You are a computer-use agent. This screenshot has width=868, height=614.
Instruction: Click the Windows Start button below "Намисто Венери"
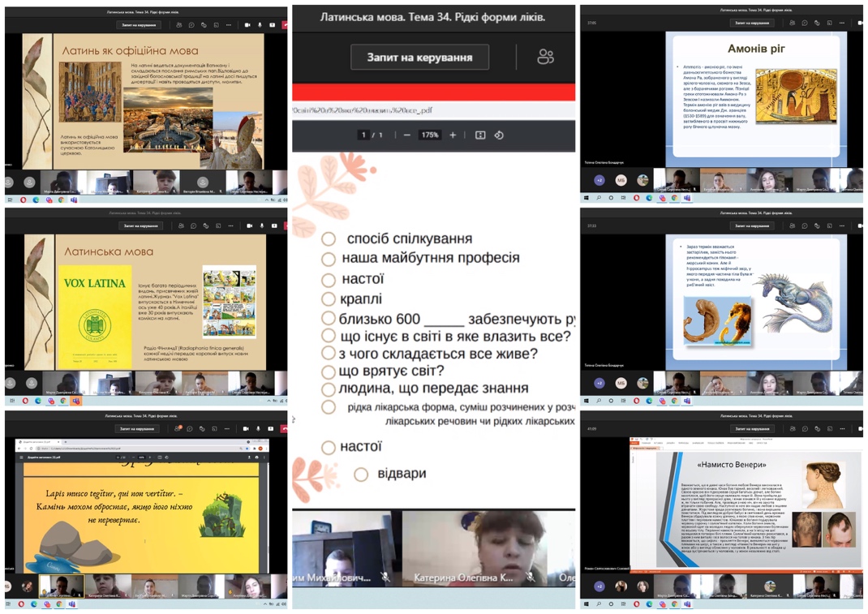(x=587, y=604)
